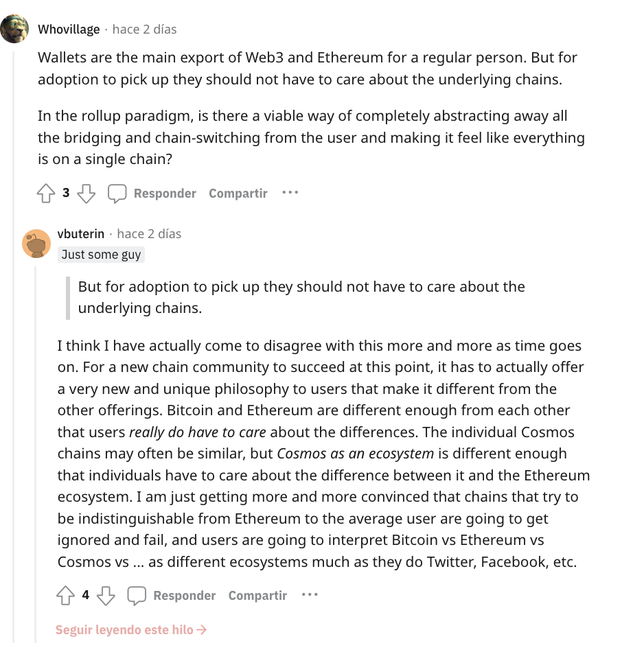Click the comment bubble icon under vbuterin's reply

[137, 596]
